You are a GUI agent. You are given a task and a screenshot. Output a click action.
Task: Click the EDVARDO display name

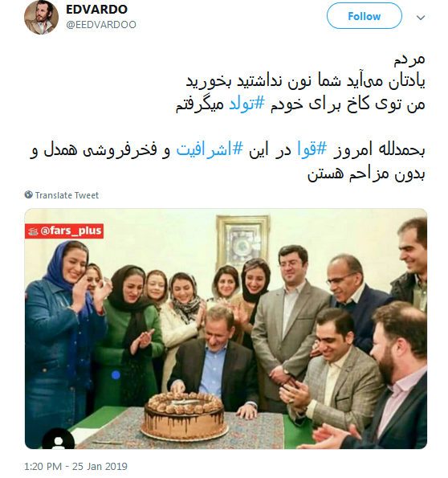coord(96,9)
